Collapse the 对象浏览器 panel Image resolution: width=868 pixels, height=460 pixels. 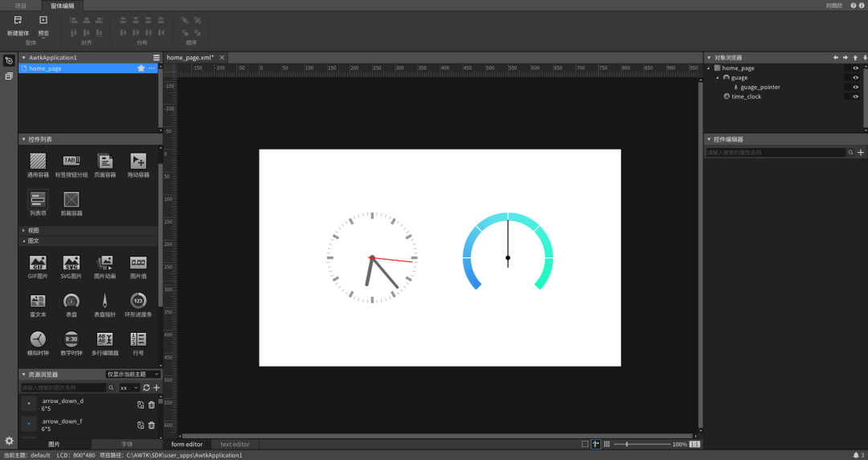pyautogui.click(x=709, y=58)
